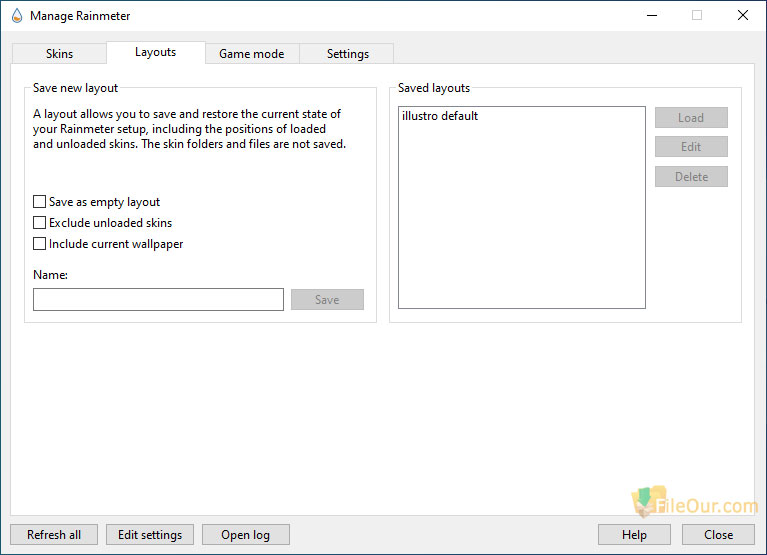Viewport: 767px width, 555px height.
Task: Select 'illustro default' in saved layouts
Action: click(440, 116)
